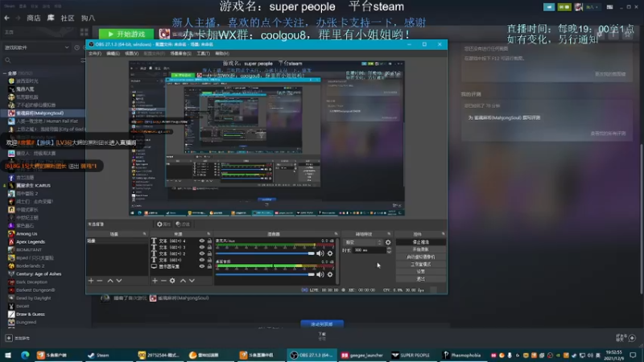This screenshot has height=362, width=644.
Task: Hide the 文本 (GDI+) 4 source
Action: click(x=202, y=241)
